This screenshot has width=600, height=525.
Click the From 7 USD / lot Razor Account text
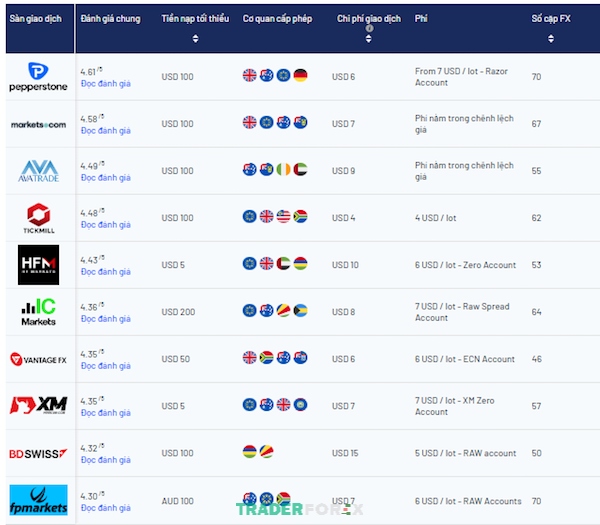(461, 77)
